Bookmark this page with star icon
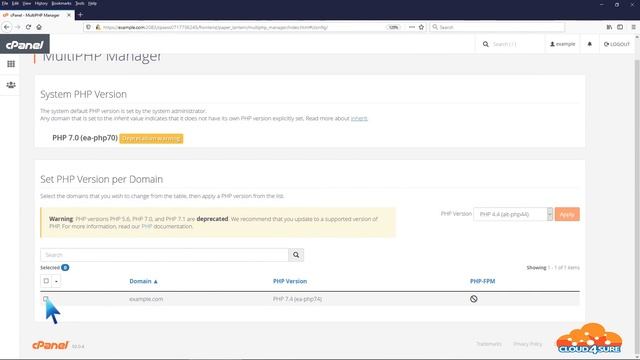Screen dimensions: 640x360 coord(421,27)
